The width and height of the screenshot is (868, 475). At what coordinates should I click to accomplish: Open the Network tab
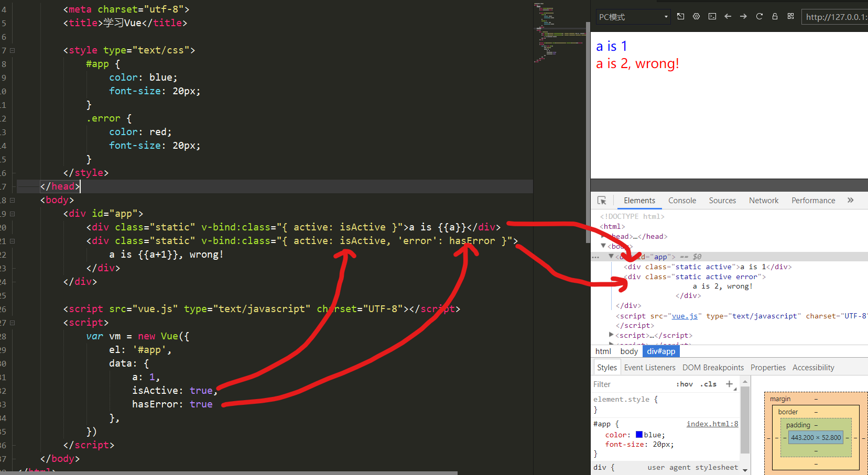click(764, 201)
